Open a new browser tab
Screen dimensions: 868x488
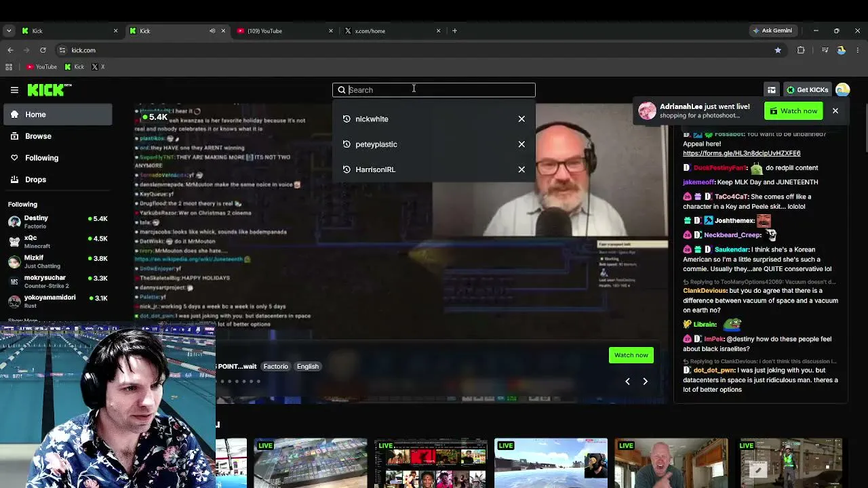454,30
